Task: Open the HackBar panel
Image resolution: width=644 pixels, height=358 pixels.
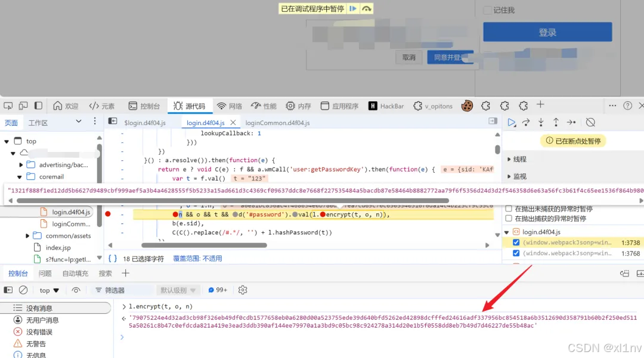Action: pos(386,106)
